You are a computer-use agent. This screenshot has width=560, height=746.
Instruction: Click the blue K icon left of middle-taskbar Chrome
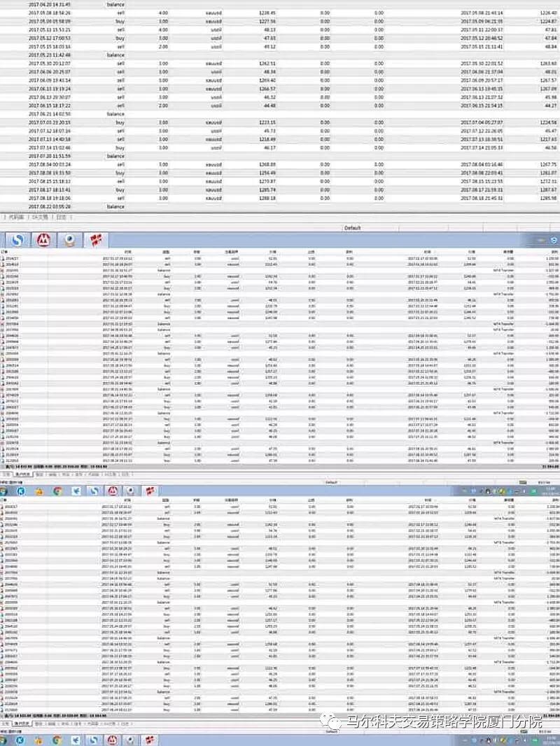pos(21,491)
